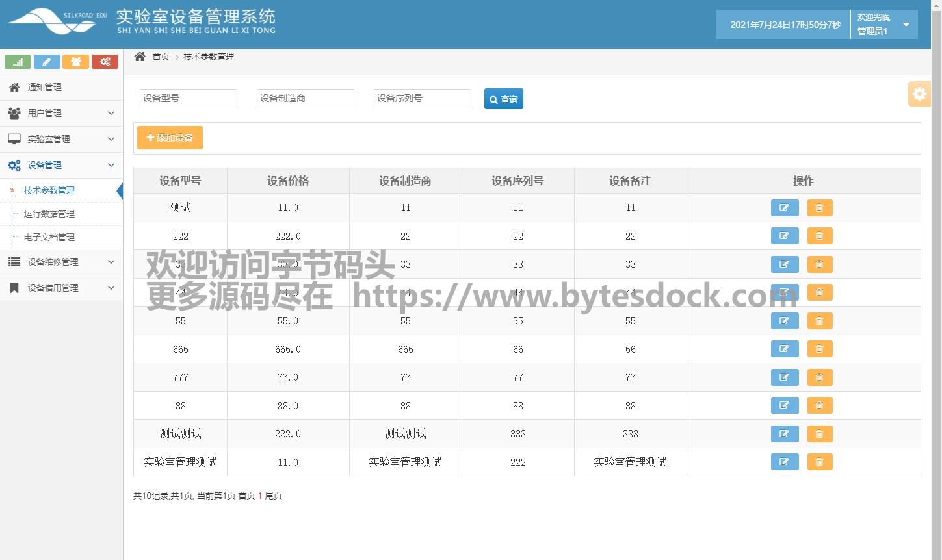
Task: Edit the row with model 测试
Action: (x=784, y=208)
